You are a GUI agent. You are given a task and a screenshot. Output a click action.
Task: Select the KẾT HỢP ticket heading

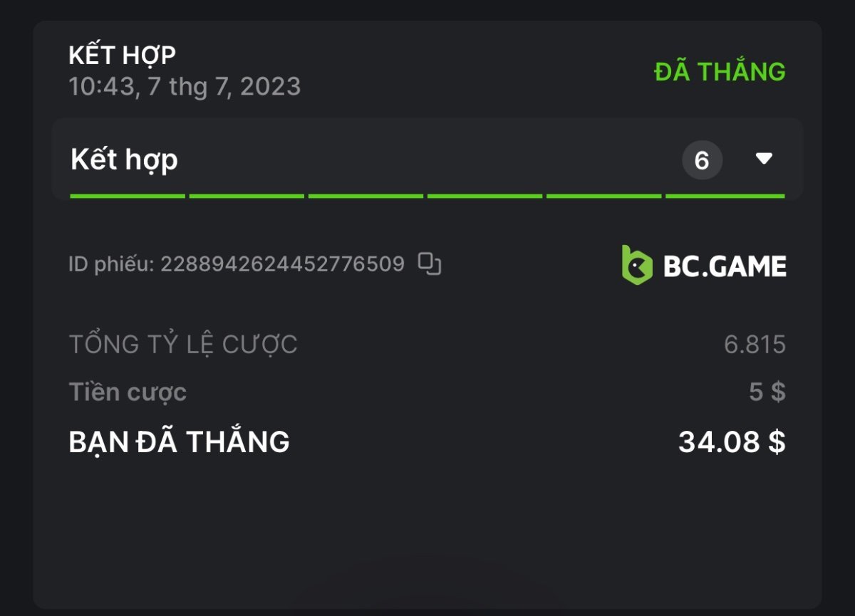tap(122, 55)
